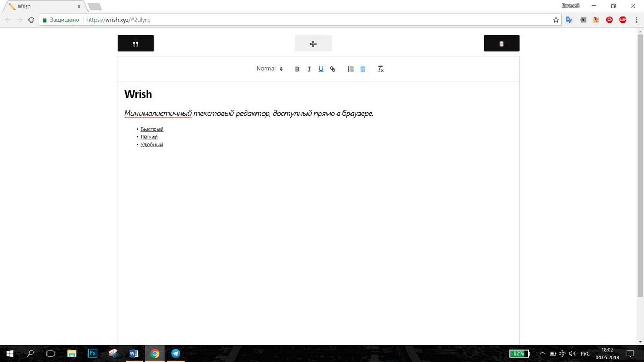Click the bullet item Удобный
644x362 pixels.
click(x=152, y=145)
